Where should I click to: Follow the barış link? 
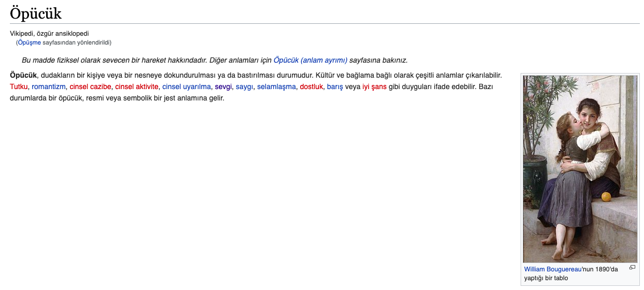[335, 86]
